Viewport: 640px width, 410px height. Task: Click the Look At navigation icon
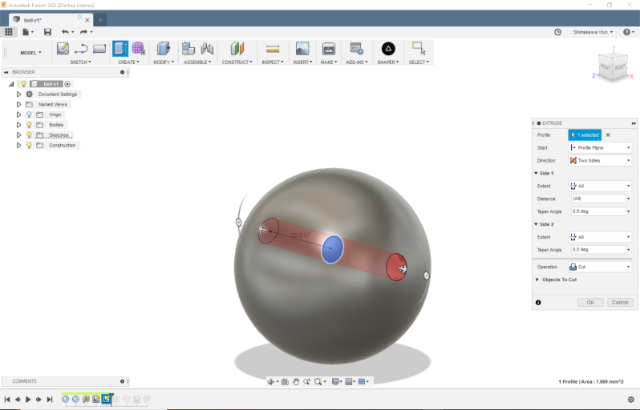coord(285,382)
